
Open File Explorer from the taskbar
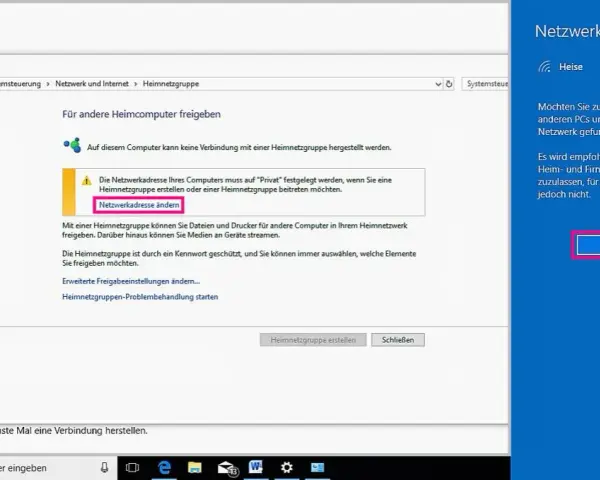(194, 467)
